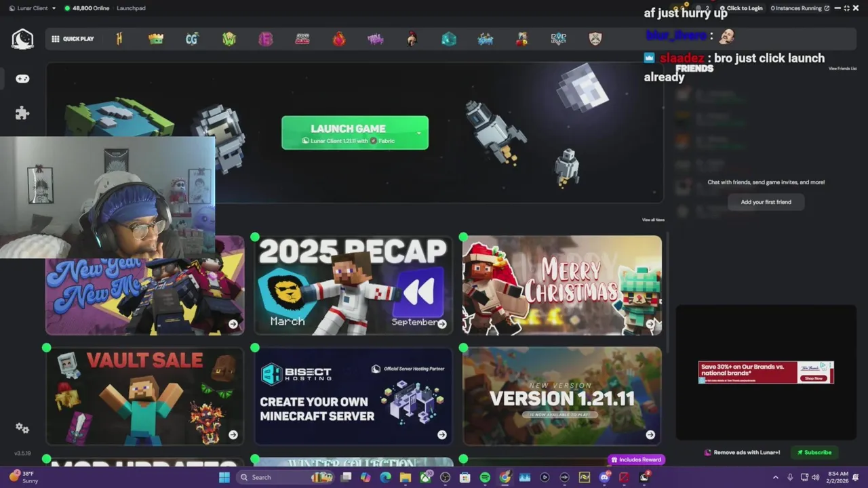Screen dimensions: 868x488
Task: Open Xbox app from the taskbar
Action: (425, 477)
